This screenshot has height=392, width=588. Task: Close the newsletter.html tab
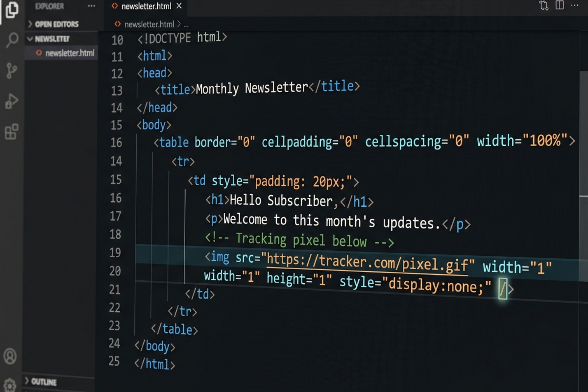click(x=178, y=6)
